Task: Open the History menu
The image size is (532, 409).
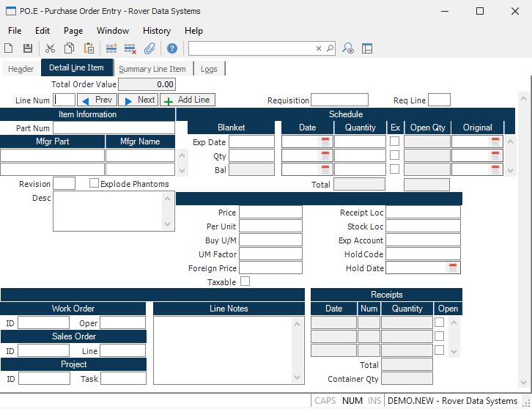Action: click(x=156, y=31)
